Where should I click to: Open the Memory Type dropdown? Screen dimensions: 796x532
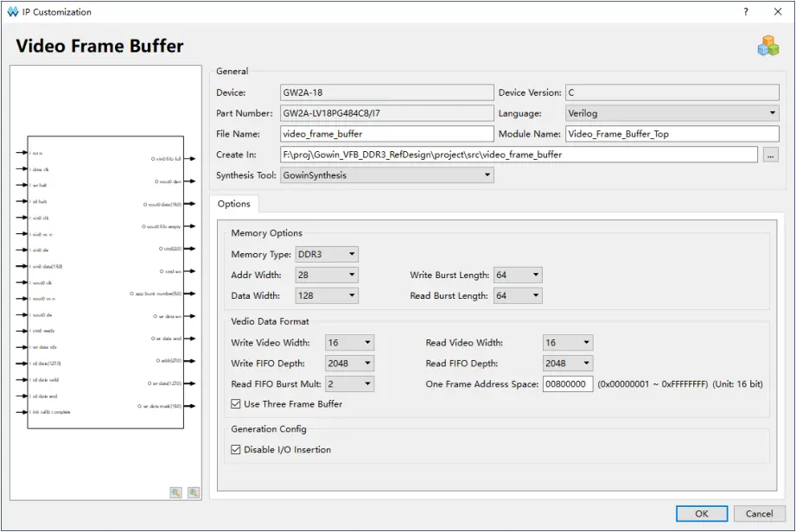327,255
